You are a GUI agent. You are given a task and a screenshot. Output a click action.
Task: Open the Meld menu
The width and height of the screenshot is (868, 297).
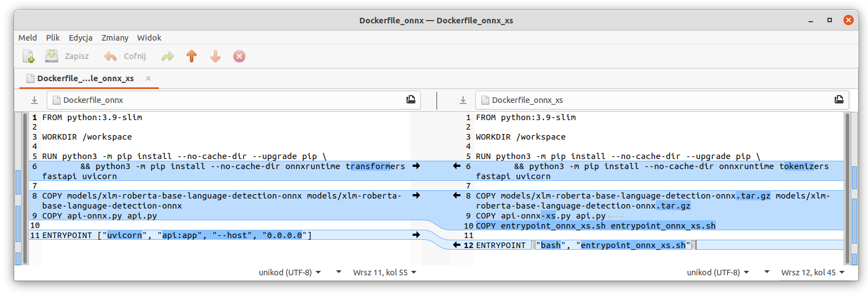coord(28,38)
